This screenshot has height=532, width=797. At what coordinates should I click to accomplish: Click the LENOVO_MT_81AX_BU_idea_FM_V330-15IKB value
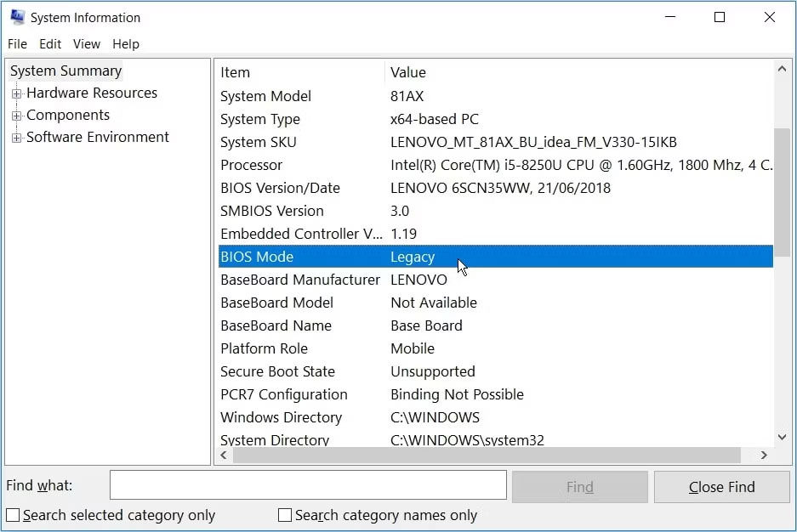533,142
